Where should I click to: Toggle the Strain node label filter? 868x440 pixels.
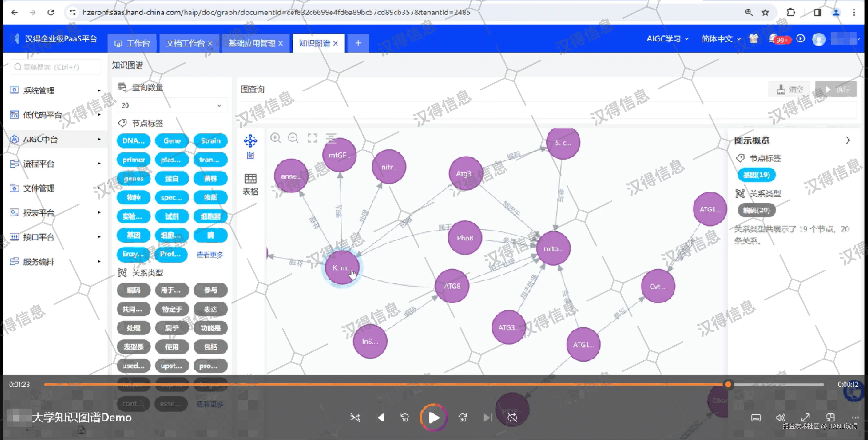point(211,141)
